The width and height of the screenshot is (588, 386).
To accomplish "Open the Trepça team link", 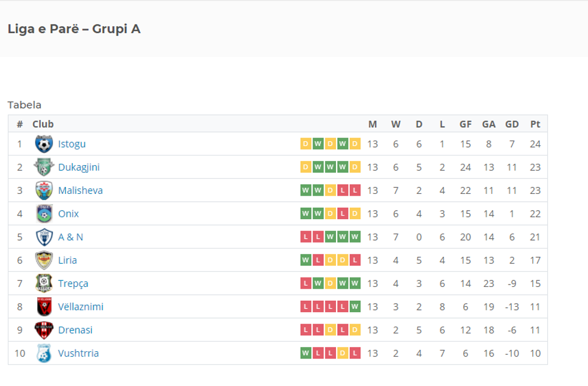I will [x=73, y=283].
